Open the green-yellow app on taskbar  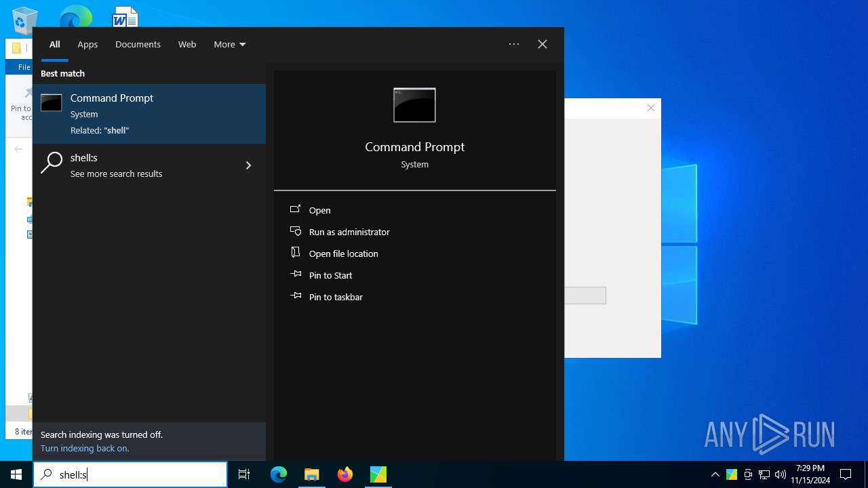coord(378,474)
